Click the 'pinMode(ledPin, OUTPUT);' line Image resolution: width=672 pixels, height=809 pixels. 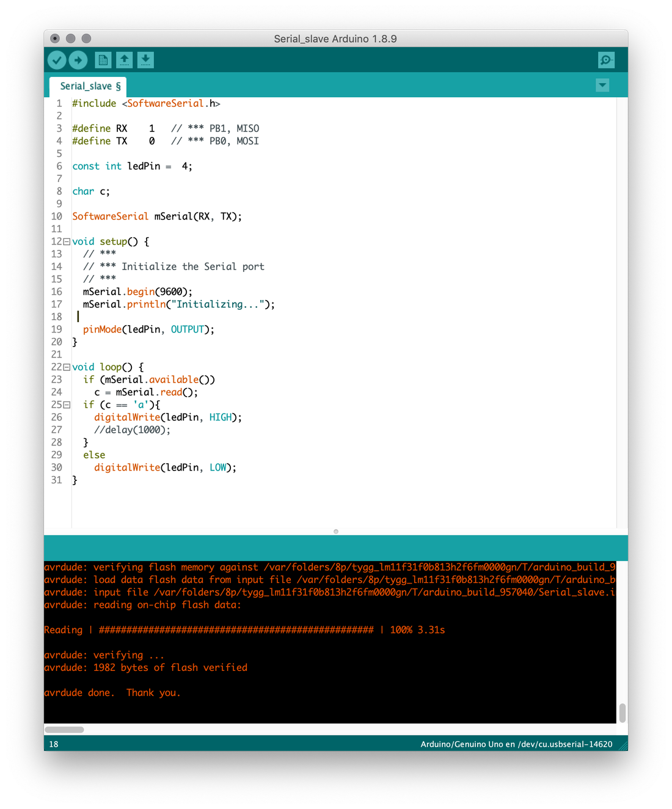(x=148, y=329)
